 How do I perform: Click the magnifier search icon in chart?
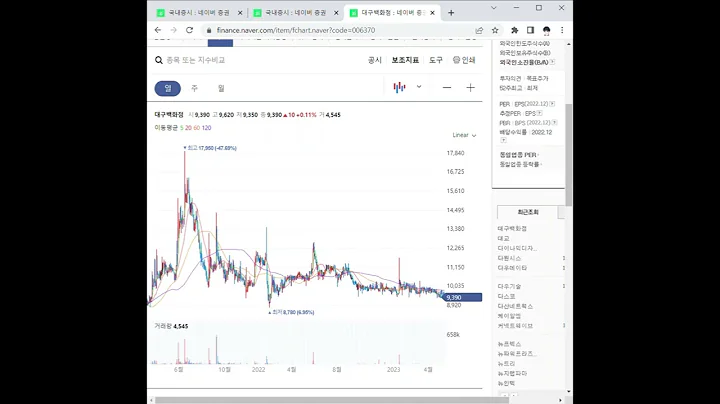[x=159, y=60]
